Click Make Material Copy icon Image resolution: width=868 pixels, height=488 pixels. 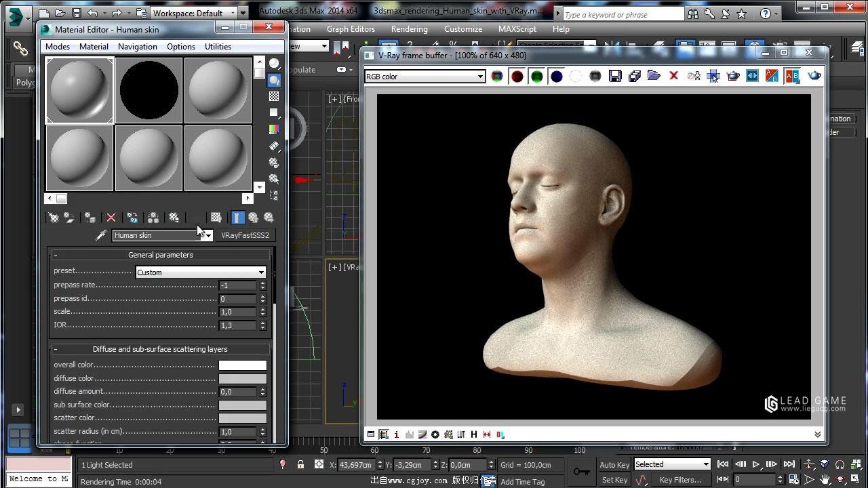pyautogui.click(x=132, y=218)
